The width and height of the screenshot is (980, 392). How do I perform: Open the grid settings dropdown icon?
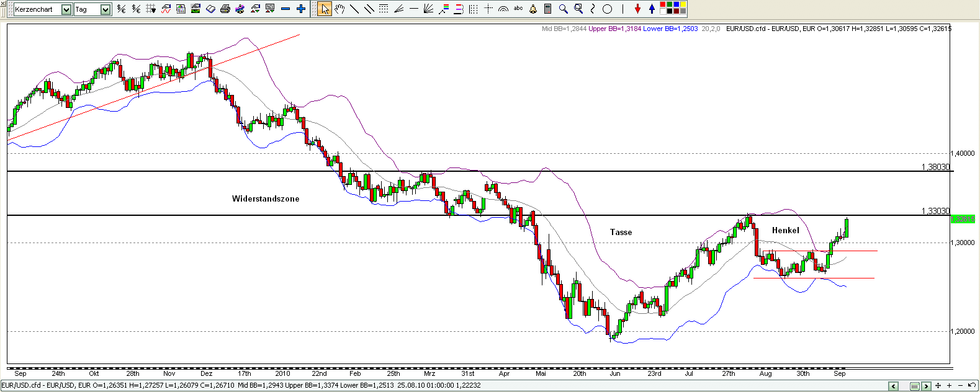coord(151,9)
